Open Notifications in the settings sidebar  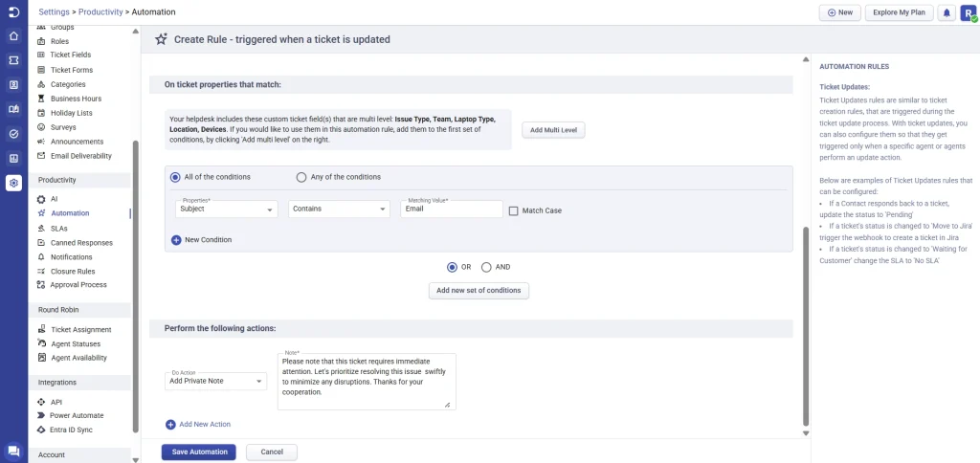click(x=71, y=257)
